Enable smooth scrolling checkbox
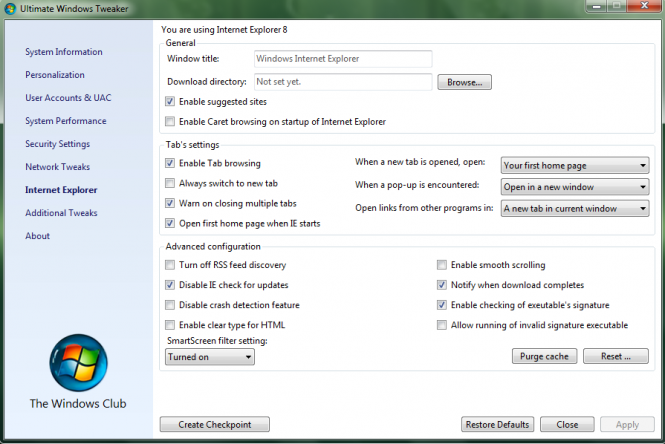This screenshot has height=444, width=665. [x=442, y=265]
